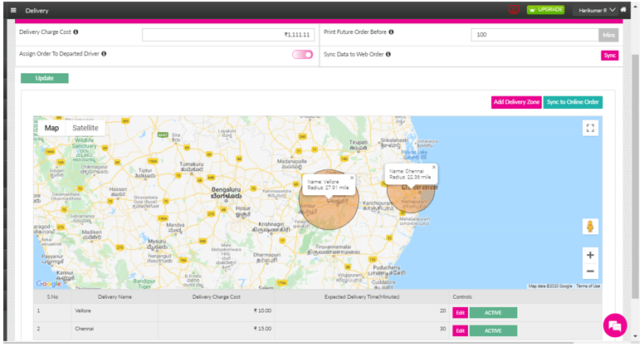The height and width of the screenshot is (352, 644).
Task: Zoom out the map with minus button
Action: tap(590, 271)
